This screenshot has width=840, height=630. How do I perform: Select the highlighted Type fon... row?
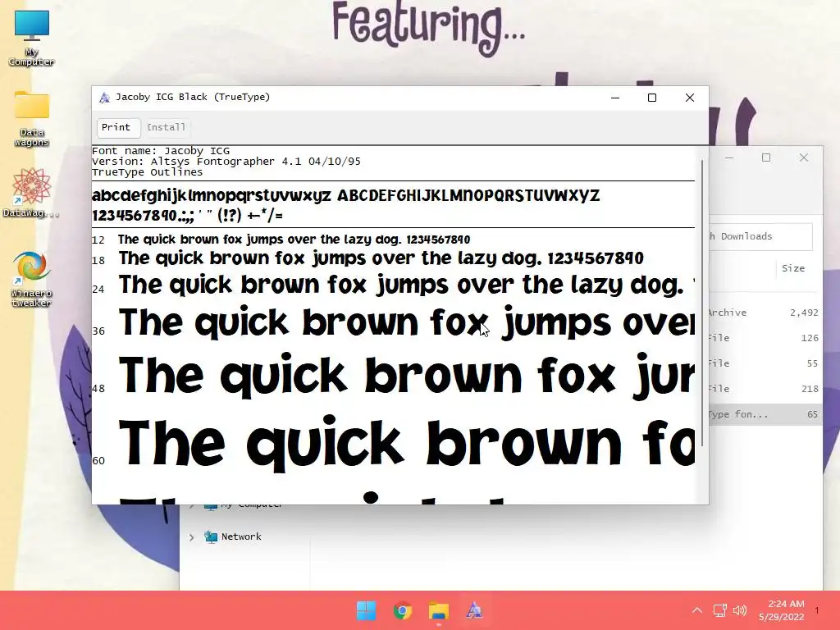tap(765, 414)
